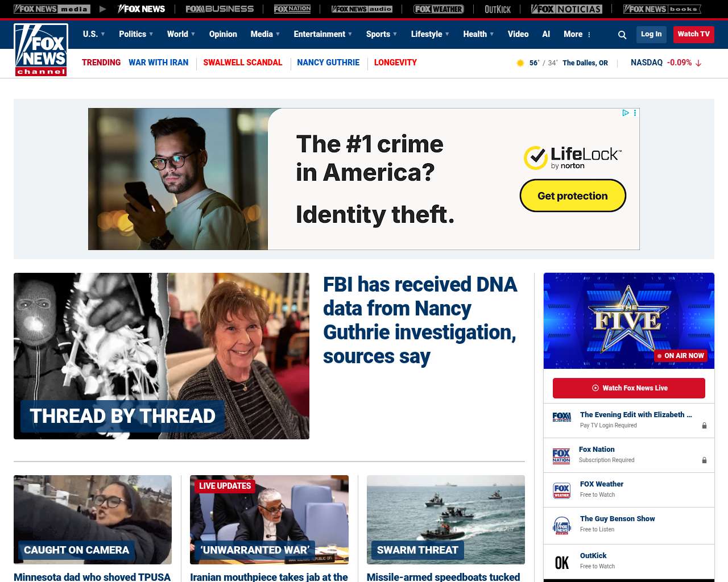Viewport: 728px width, 582px height.
Task: Open the More menu with dots
Action: (x=577, y=34)
